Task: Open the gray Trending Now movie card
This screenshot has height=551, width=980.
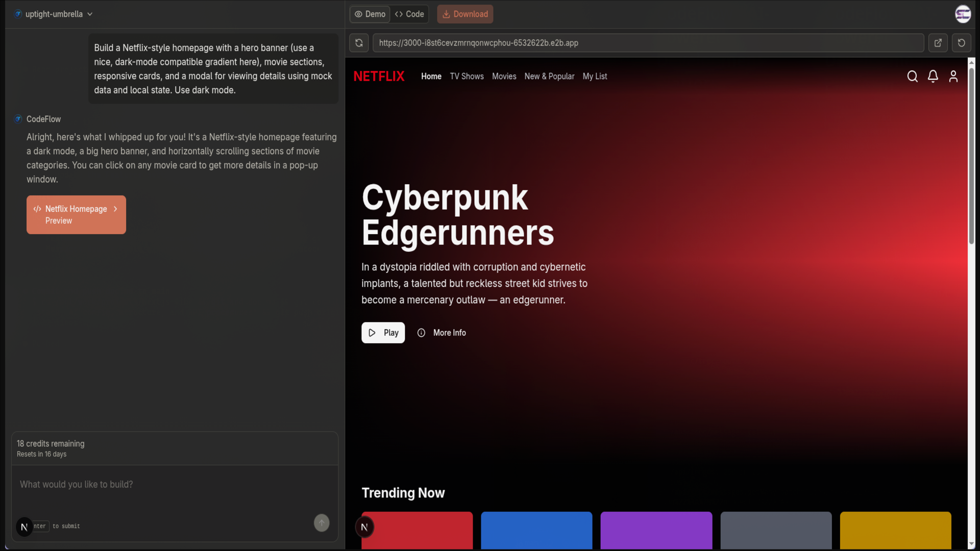Action: [x=776, y=531]
